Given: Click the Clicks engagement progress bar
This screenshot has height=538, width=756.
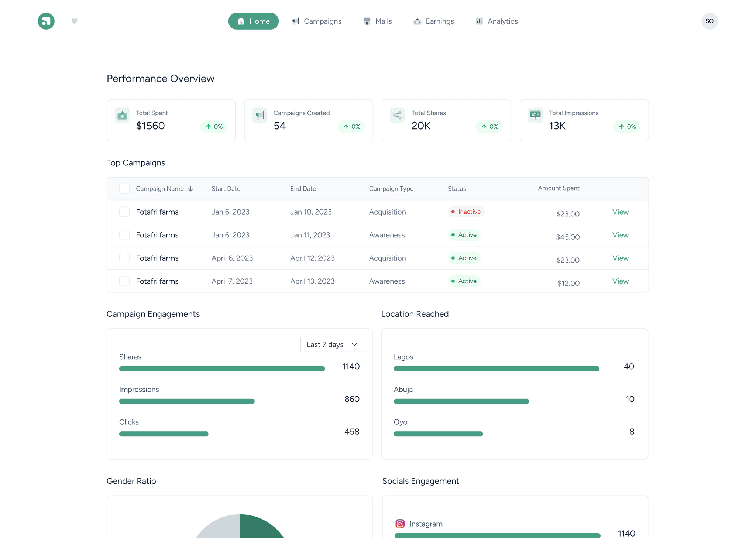Looking at the screenshot, I should (x=164, y=434).
